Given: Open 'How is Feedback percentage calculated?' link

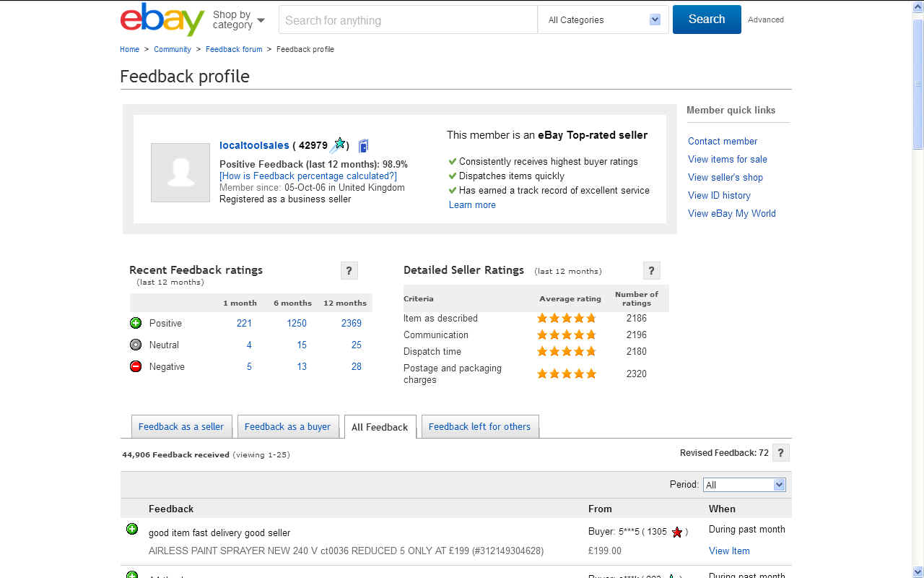Looking at the screenshot, I should tap(308, 176).
